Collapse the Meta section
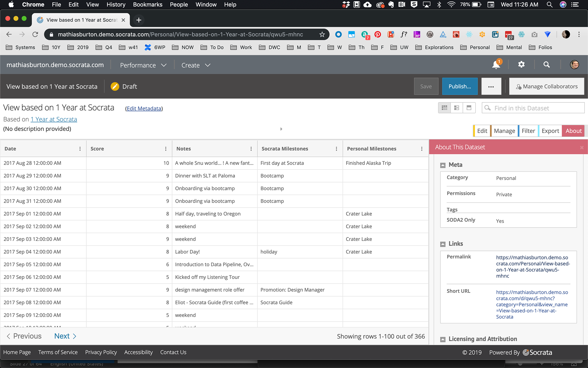The width and height of the screenshot is (588, 368). [443, 165]
